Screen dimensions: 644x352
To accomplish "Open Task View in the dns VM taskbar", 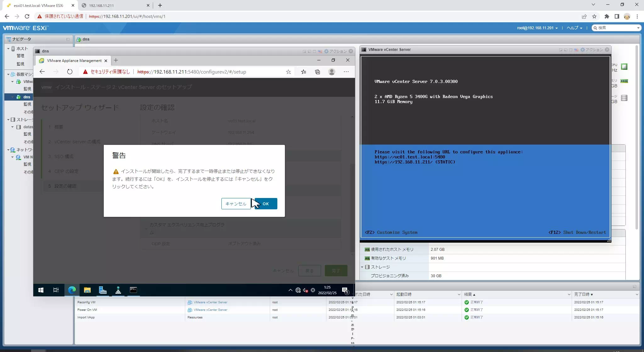I will tap(56, 290).
